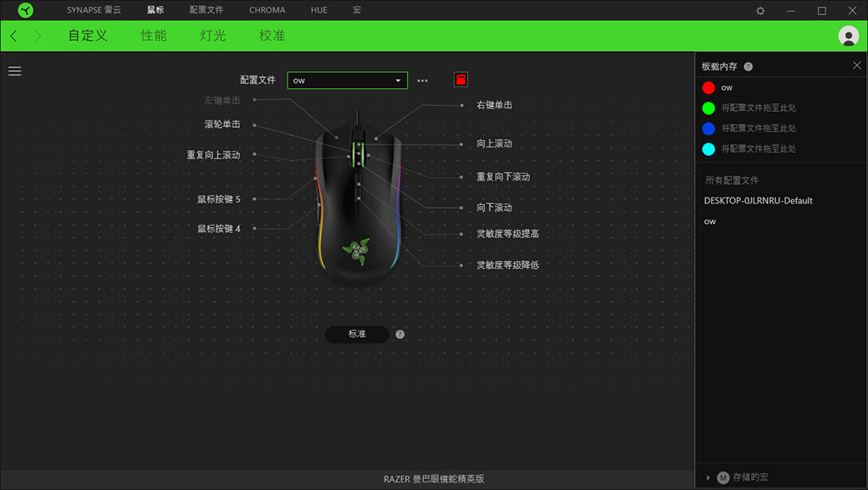Switch to the SYNAPSE 雷云 tab
The height and width of the screenshot is (490, 868).
tap(94, 10)
